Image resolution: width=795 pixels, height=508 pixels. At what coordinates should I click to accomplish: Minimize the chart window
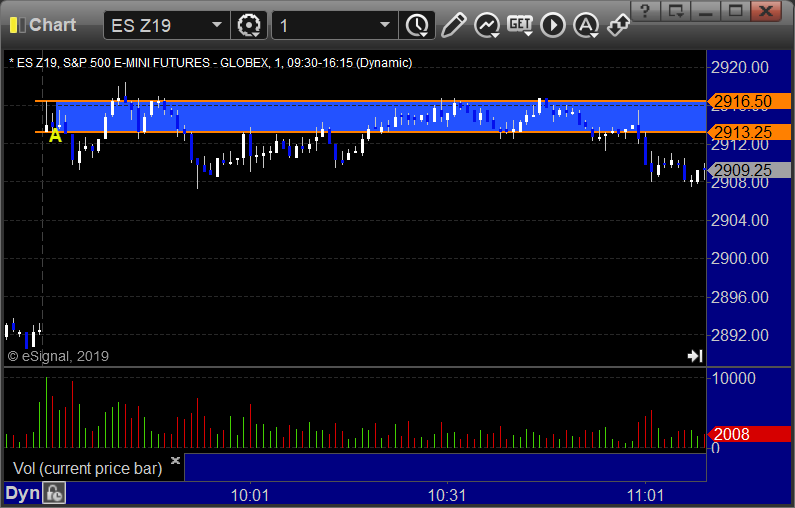coord(705,11)
